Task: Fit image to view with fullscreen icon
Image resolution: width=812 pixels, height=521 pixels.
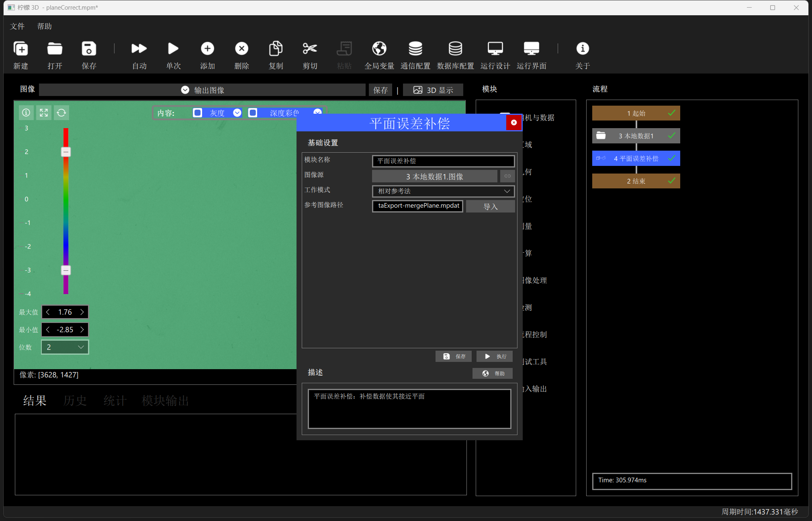Action: pos(44,113)
